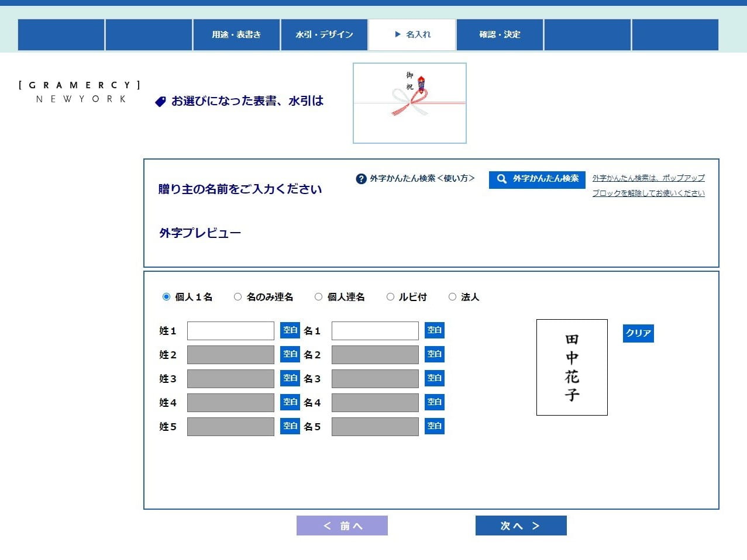Select the 個人連名 radio button
Image resolution: width=747 pixels, height=560 pixels.
(319, 297)
